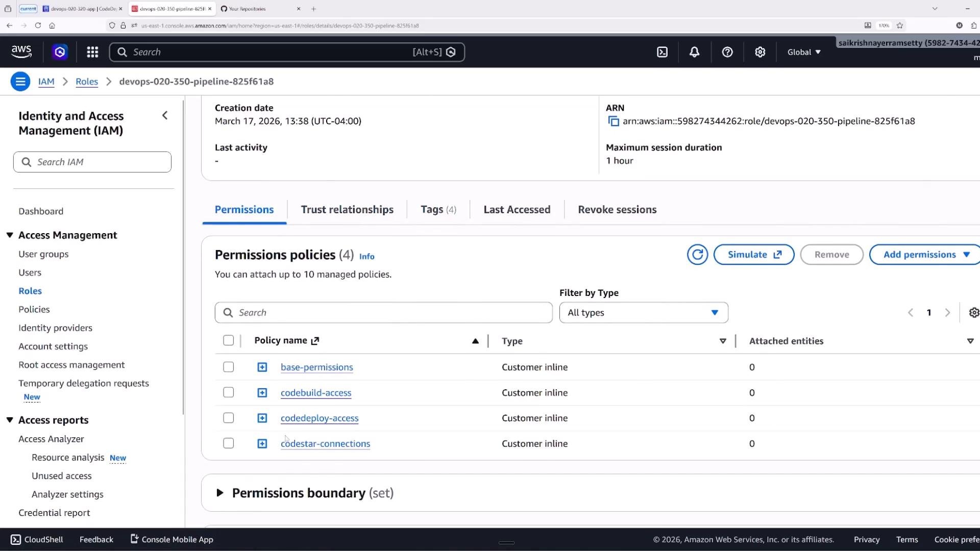Viewport: 980px width, 551px height.
Task: Sort by Type column arrow
Action: 723,341
